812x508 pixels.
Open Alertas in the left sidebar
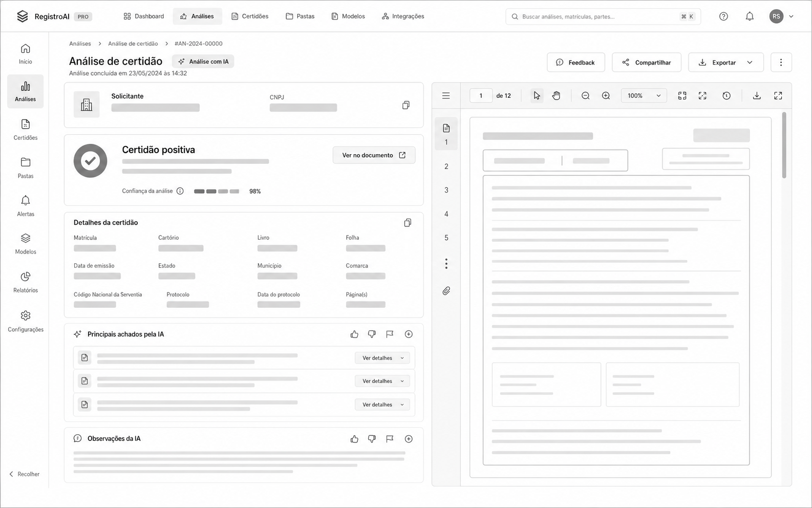tap(26, 206)
